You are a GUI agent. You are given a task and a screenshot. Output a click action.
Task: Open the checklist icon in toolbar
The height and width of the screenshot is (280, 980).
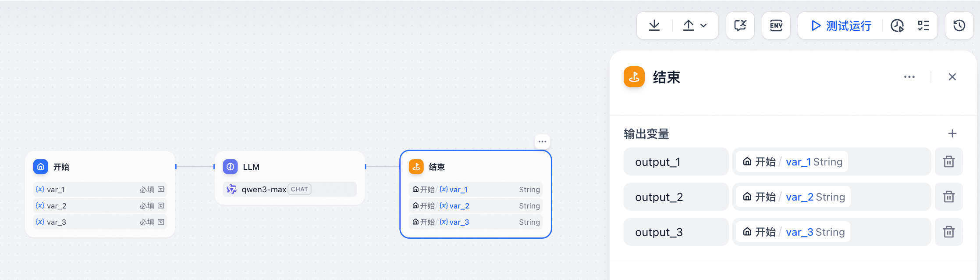click(x=923, y=25)
